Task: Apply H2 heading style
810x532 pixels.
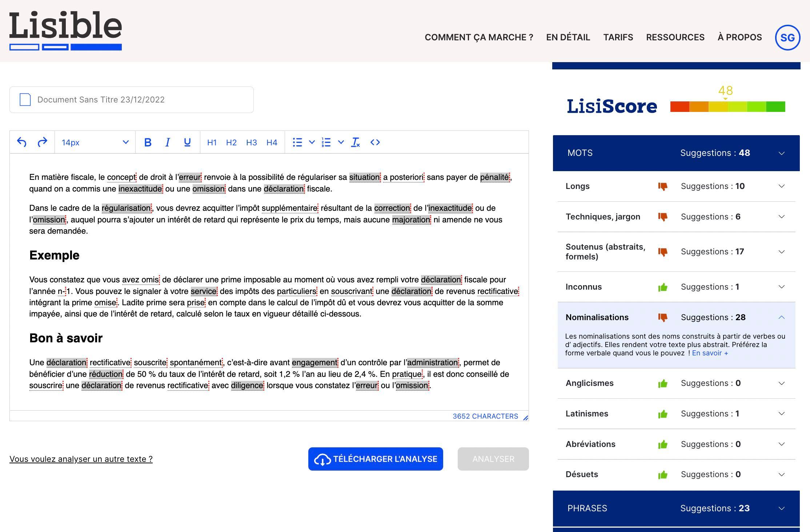Action: 231,142
